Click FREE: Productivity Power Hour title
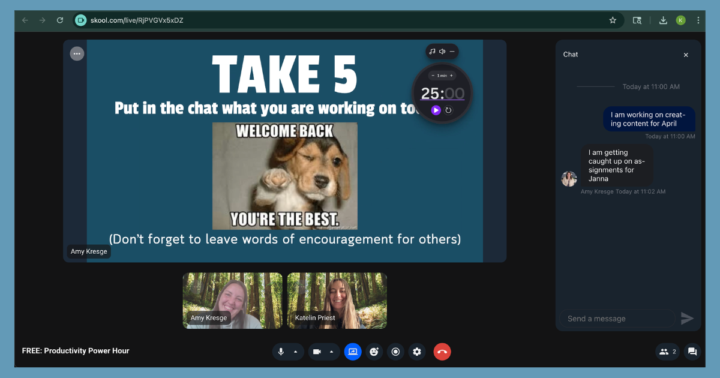The height and width of the screenshot is (378, 720). click(x=75, y=350)
